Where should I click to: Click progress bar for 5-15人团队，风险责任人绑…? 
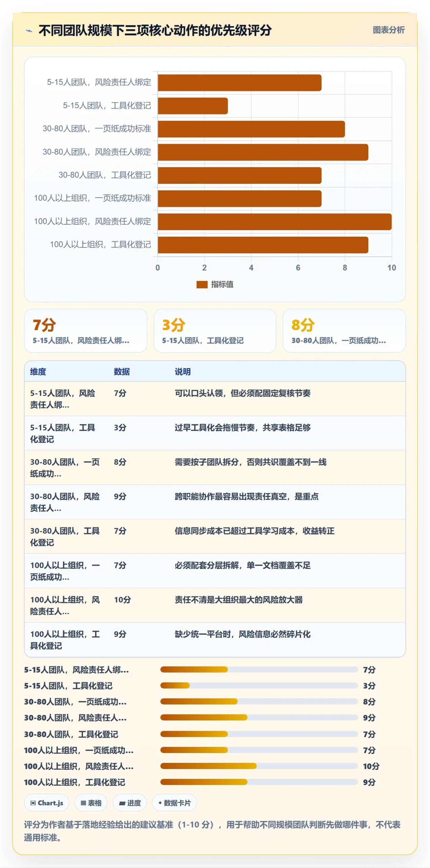point(259,669)
